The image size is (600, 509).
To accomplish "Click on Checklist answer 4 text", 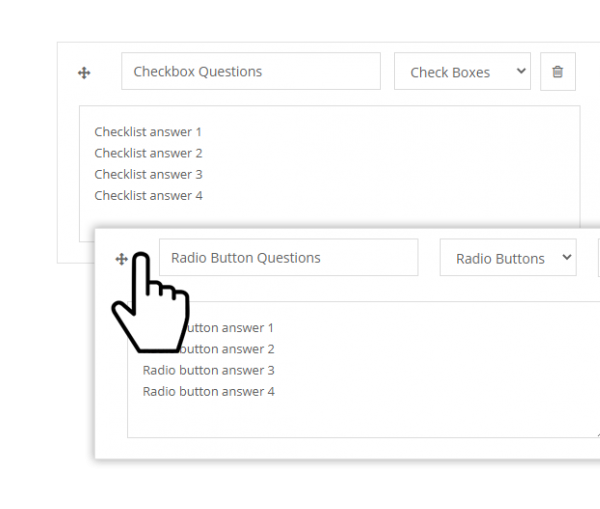I will pyautogui.click(x=148, y=195).
